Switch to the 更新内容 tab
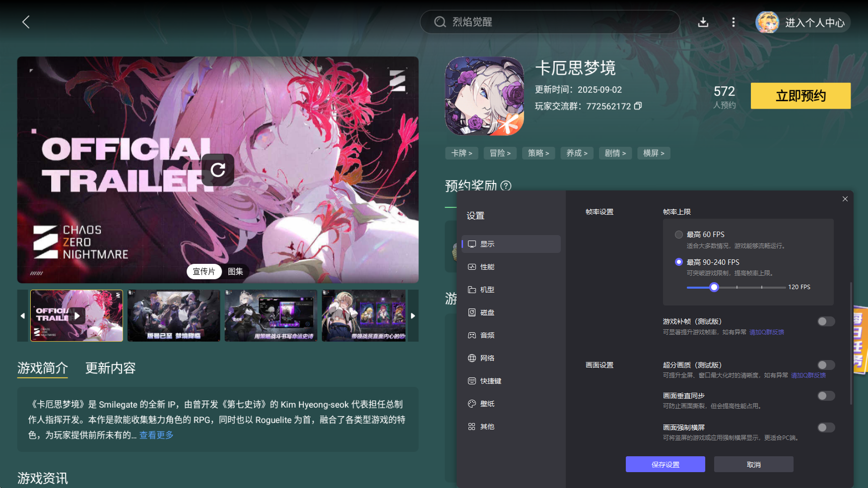The width and height of the screenshot is (868, 488). coord(110,368)
